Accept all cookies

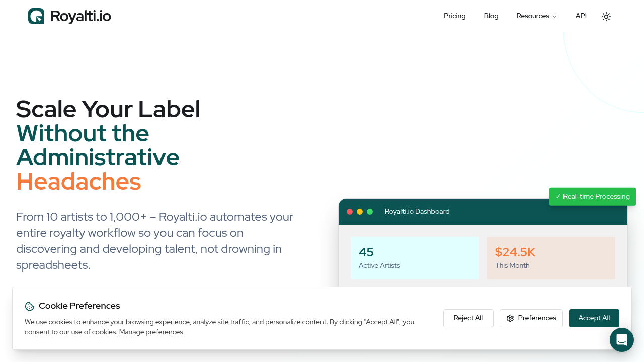[594, 318]
